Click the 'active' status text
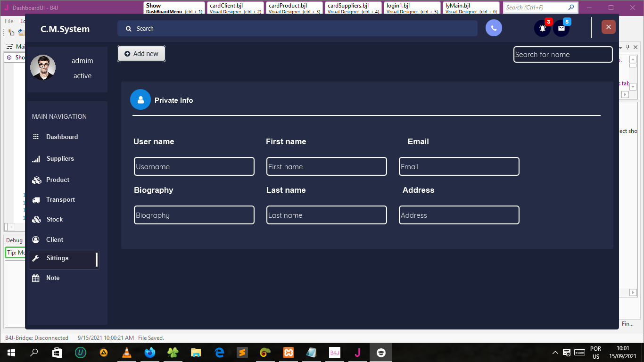Image resolution: width=644 pixels, height=362 pixels. click(83, 76)
